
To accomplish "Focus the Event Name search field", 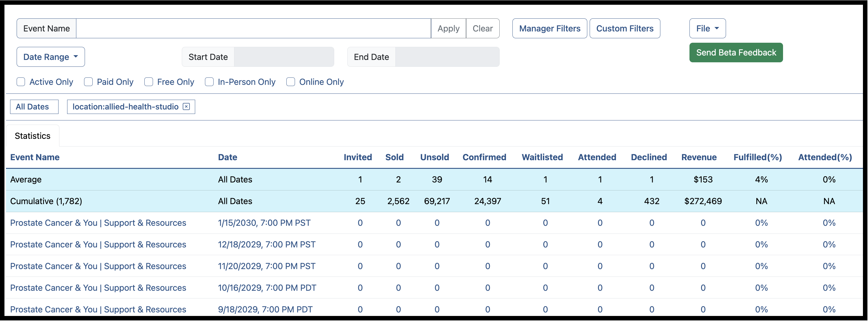I will (x=253, y=28).
